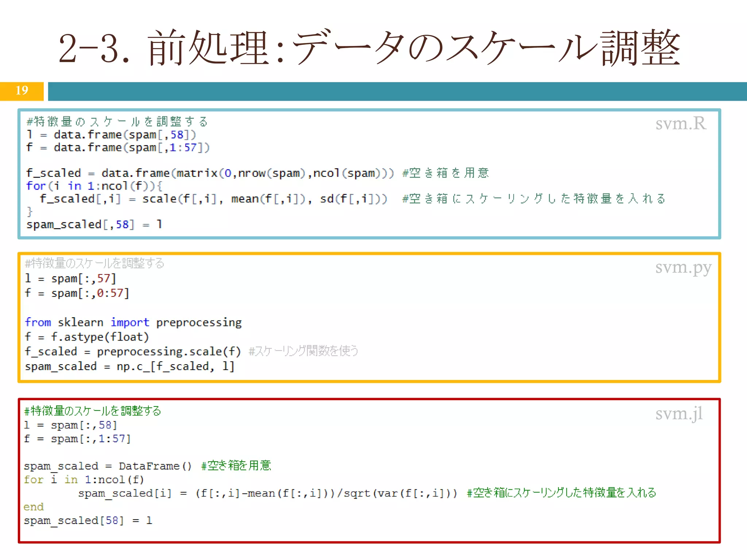Click the R line "f = data.frame(spam[,1:57])"
The width and height of the screenshot is (747, 560).
point(118,147)
